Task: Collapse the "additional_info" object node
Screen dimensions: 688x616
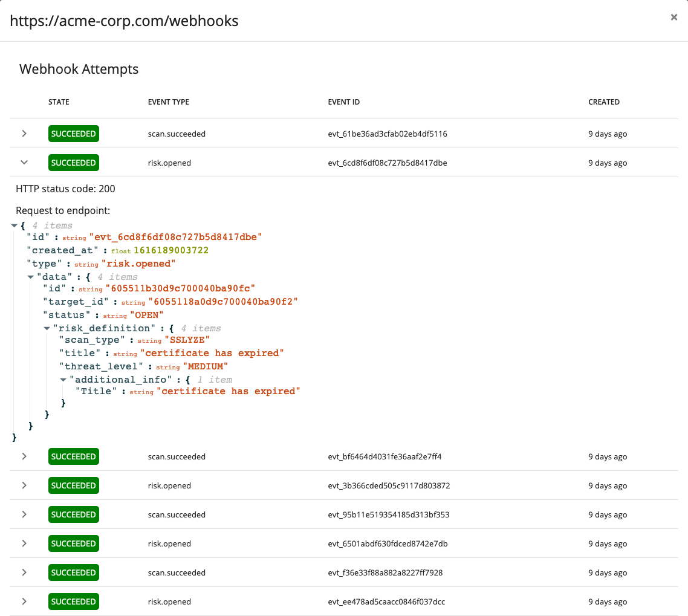Action: (63, 379)
